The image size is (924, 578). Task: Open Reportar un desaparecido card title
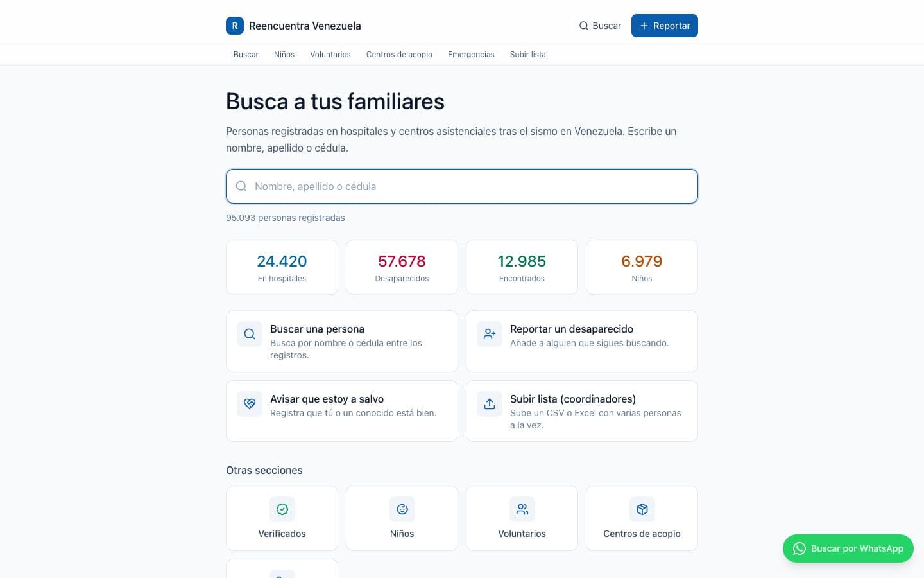[x=572, y=329]
